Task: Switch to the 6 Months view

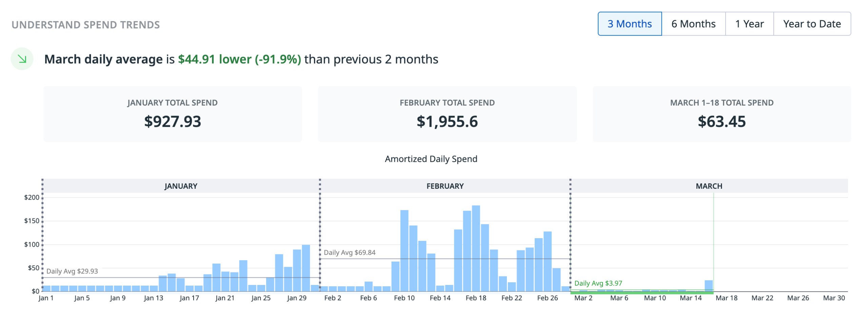Action: [x=693, y=24]
